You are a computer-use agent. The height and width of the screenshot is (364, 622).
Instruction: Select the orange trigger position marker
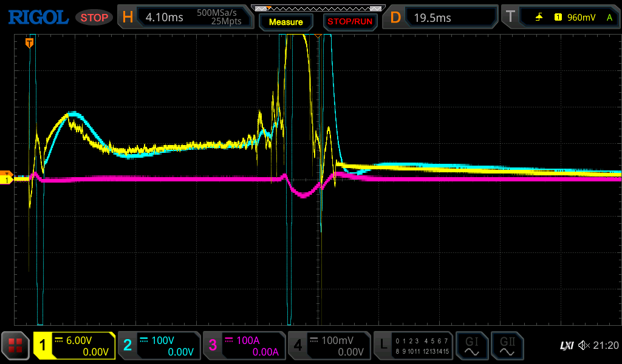point(29,42)
